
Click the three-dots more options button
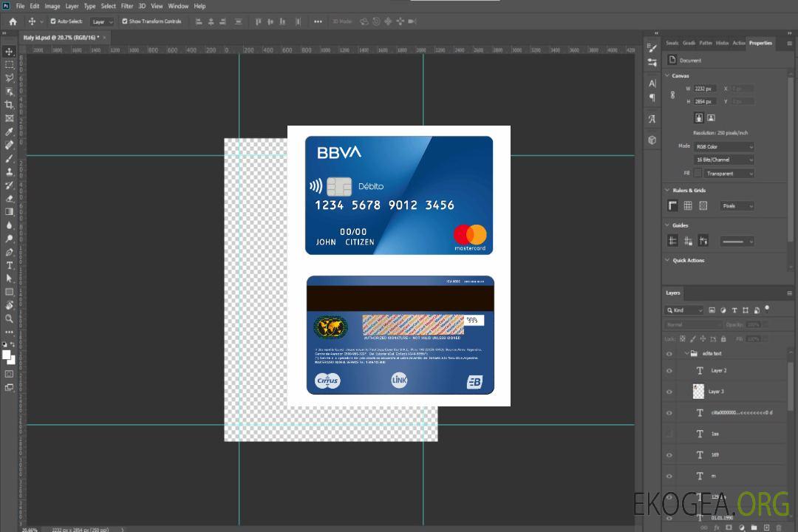pyautogui.click(x=318, y=21)
